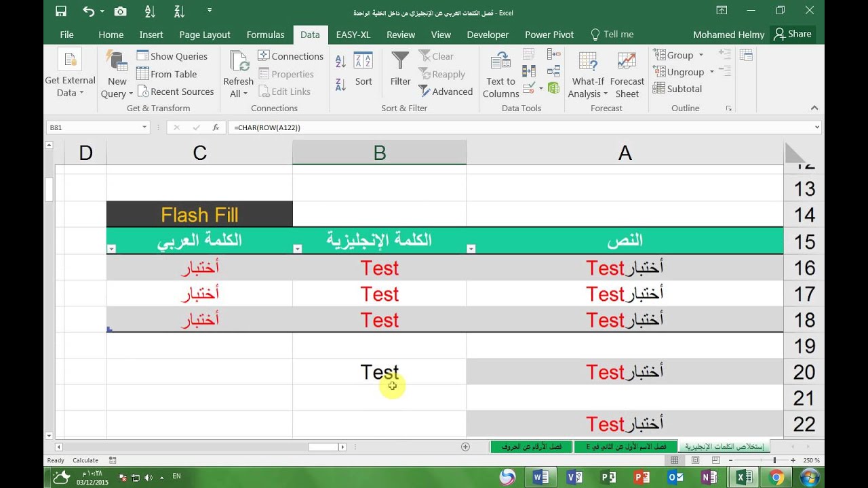Switch to the Insert tab
868x488 pixels.
151,35
